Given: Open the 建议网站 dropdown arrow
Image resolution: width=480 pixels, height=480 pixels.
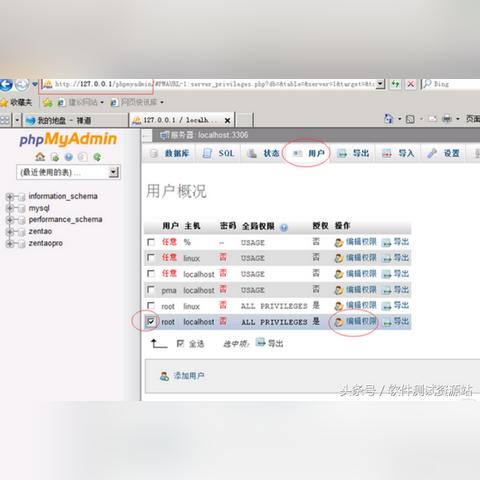Looking at the screenshot, I should (102, 102).
